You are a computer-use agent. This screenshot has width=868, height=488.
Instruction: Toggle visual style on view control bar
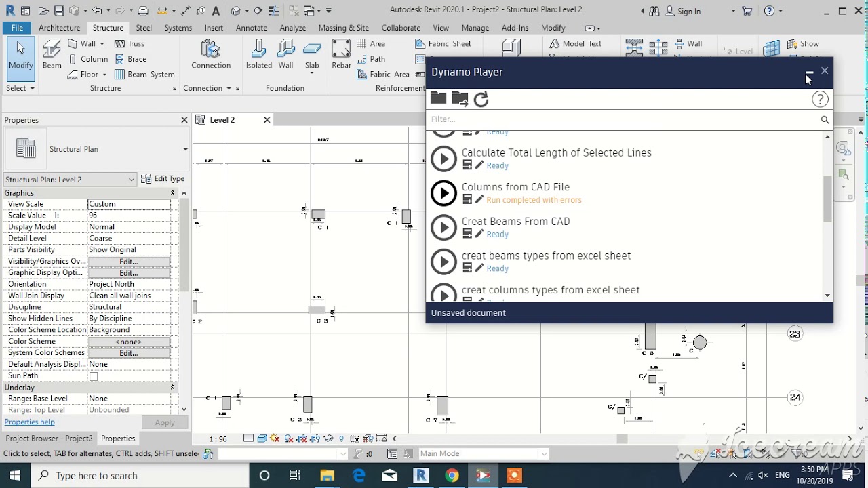[x=262, y=439]
